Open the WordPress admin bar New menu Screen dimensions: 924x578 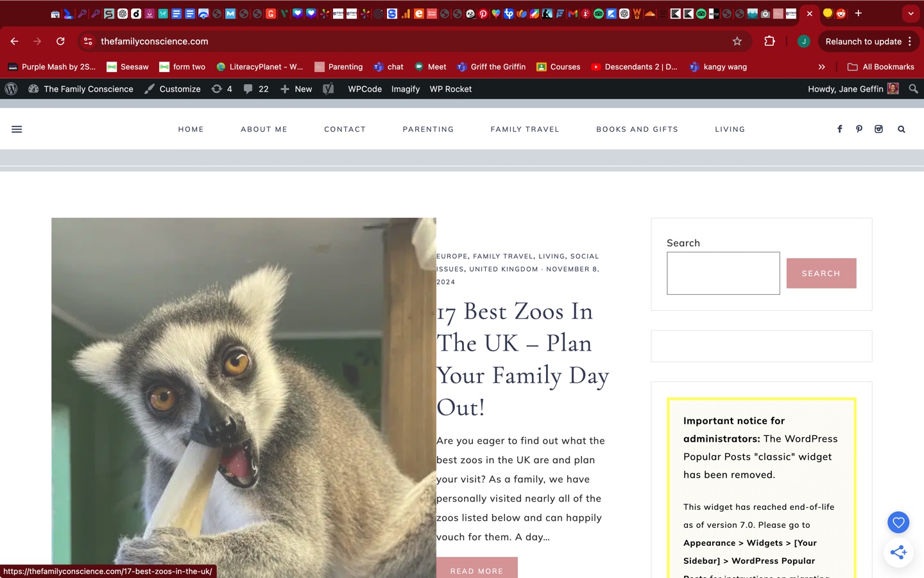pyautogui.click(x=296, y=89)
